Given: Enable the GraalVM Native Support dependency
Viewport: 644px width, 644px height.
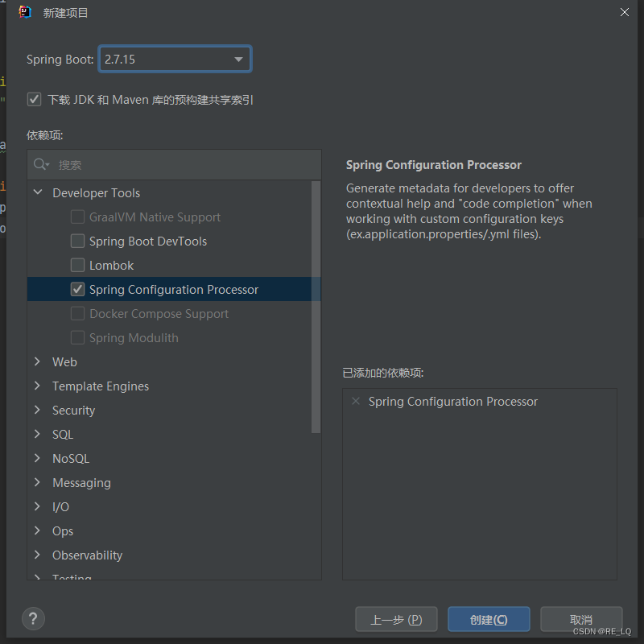Looking at the screenshot, I should click(77, 217).
